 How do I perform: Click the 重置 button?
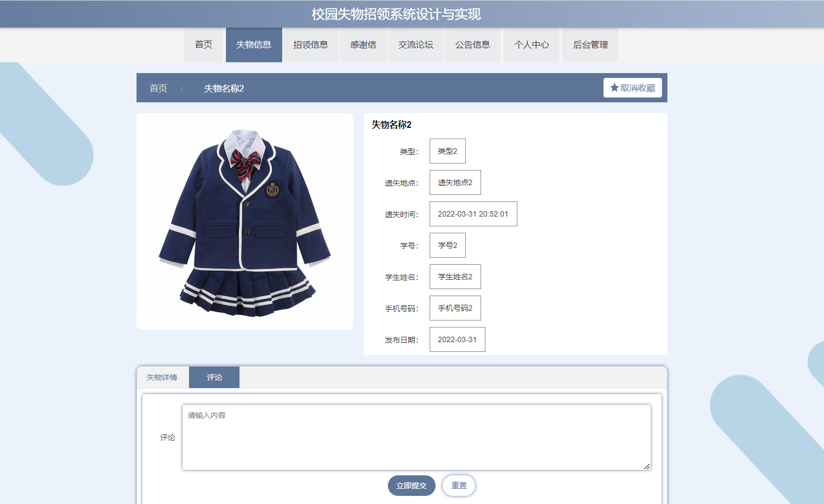click(x=459, y=486)
